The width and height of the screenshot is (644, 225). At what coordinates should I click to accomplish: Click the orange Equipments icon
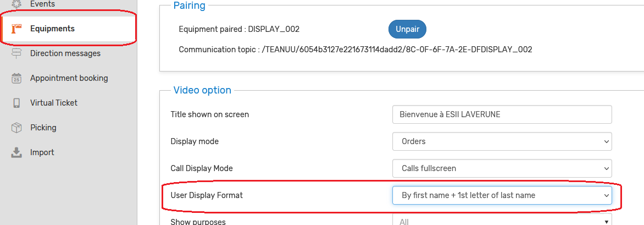(x=16, y=29)
